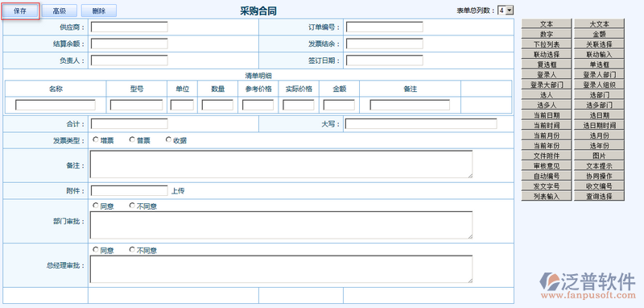Insert the 选部门 control
This screenshot has width=644, height=308.
click(x=599, y=94)
